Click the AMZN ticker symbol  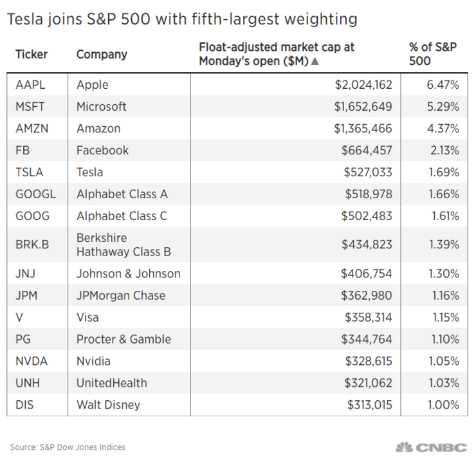click(32, 129)
